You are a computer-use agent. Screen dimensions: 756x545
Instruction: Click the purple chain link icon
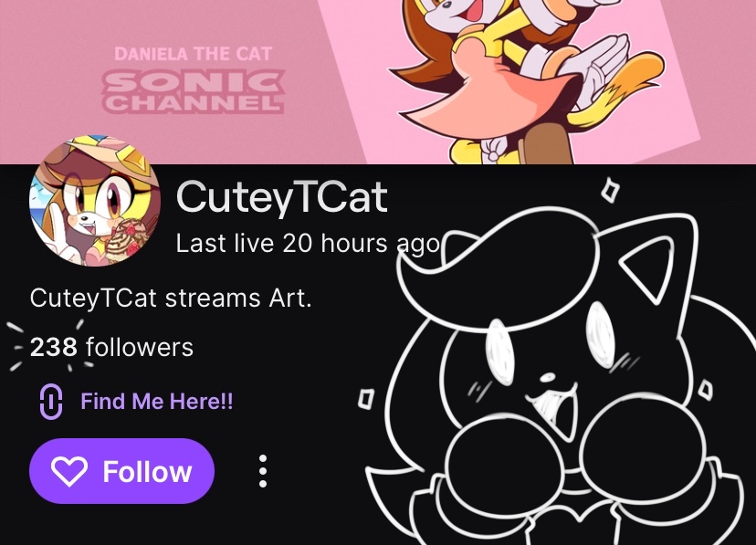51,402
